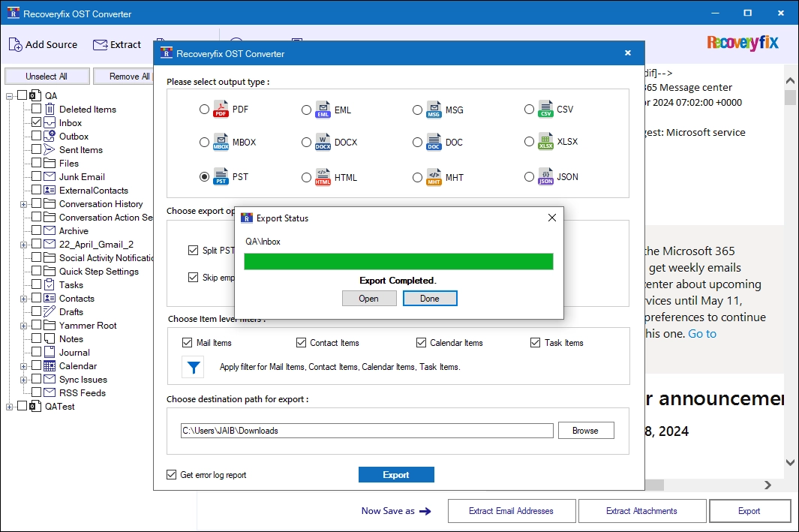Click the Add Source toolbar icon

coord(15,45)
